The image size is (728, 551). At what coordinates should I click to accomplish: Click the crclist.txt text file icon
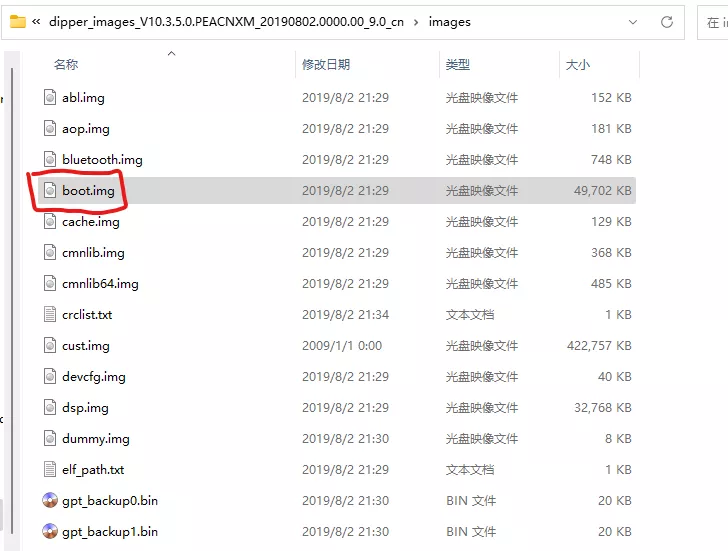pos(50,314)
